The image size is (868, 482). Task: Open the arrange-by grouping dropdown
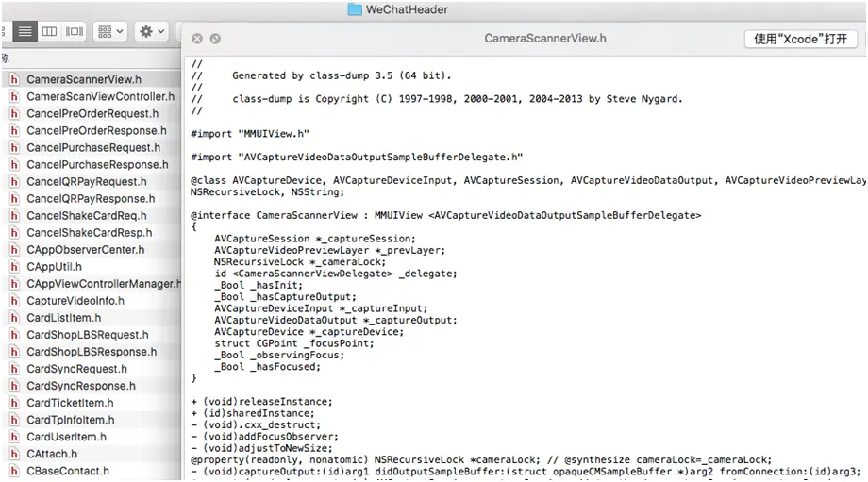pos(110,31)
